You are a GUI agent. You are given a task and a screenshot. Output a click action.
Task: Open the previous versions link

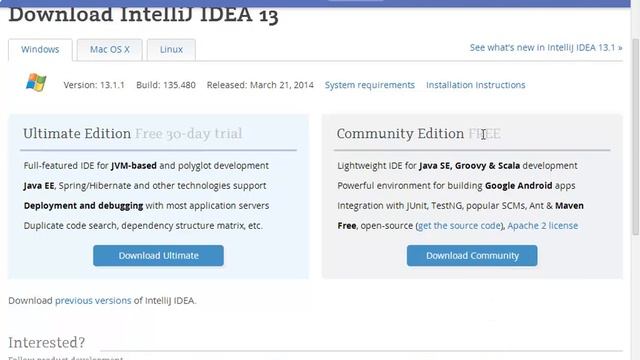coord(93,301)
